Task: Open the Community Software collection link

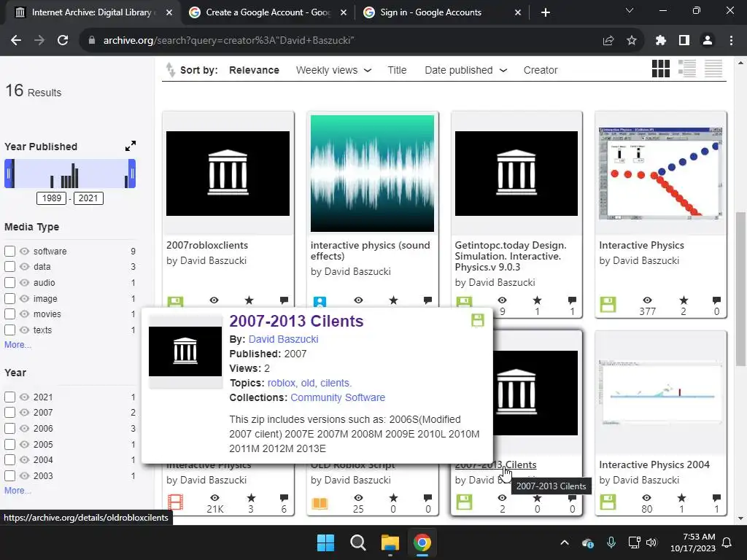Action: [x=338, y=397]
